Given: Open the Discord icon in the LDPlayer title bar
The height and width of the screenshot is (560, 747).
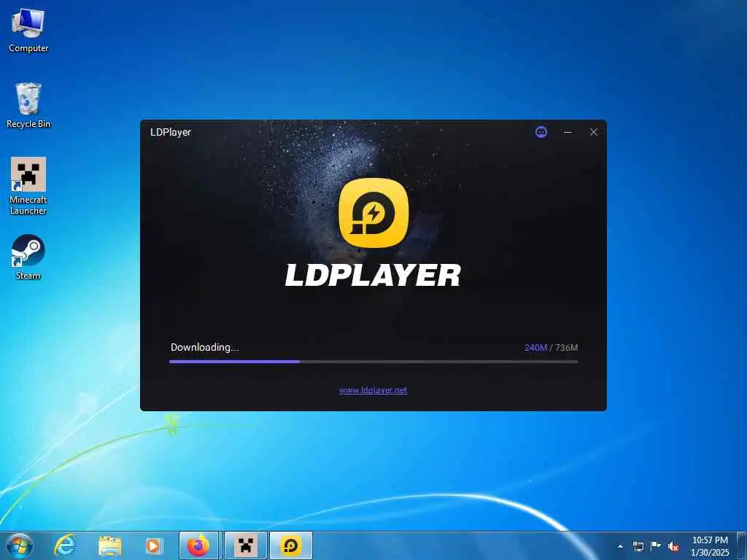Looking at the screenshot, I should (x=541, y=132).
